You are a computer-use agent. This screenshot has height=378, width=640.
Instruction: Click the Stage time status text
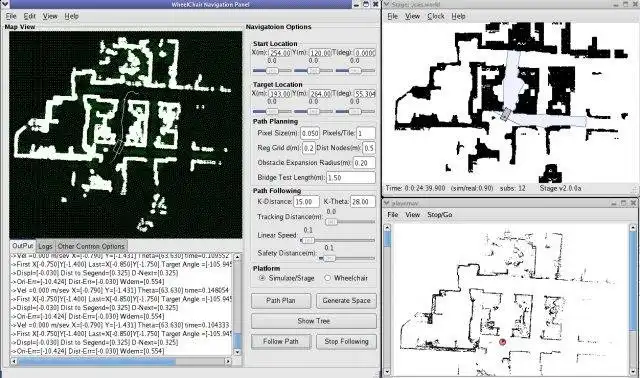(x=415, y=188)
